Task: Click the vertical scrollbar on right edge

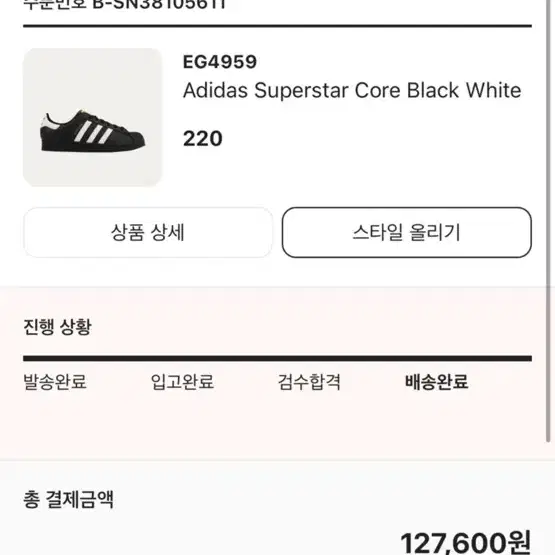Action: point(548,219)
